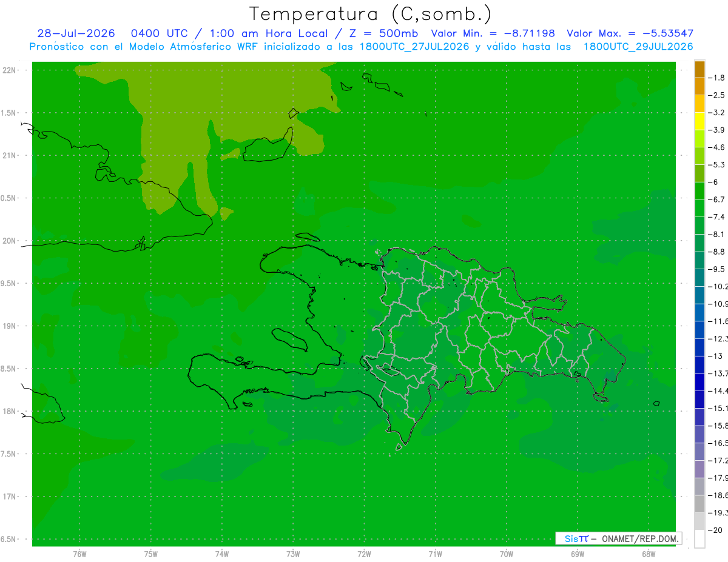Click the '68W' longitude label
This screenshot has height=562, width=728.
pos(648,554)
